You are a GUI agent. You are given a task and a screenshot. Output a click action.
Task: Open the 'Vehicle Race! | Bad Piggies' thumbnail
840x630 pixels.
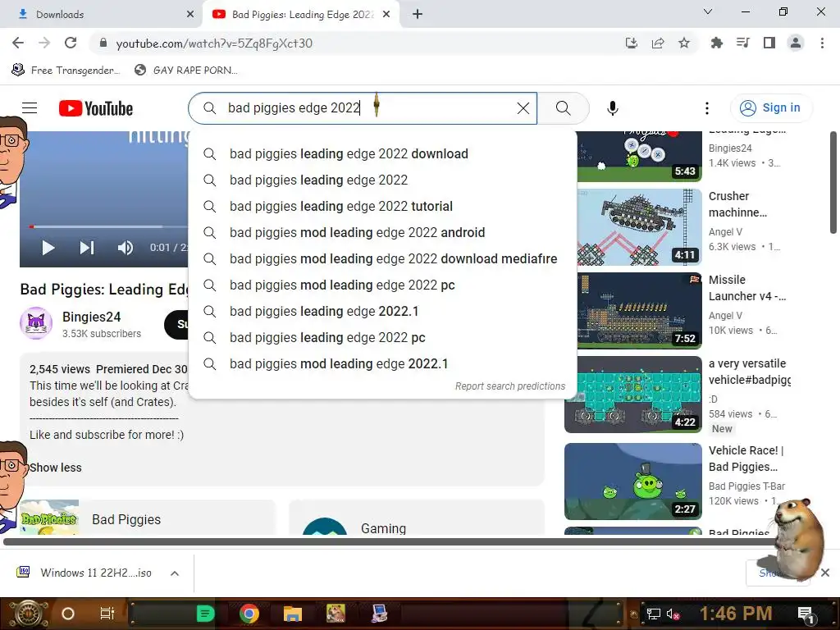(633, 481)
